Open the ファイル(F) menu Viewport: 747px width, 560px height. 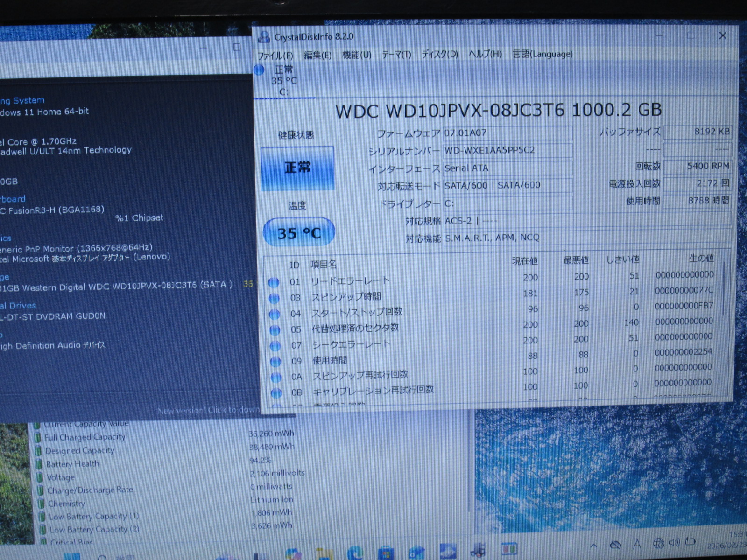point(275,56)
